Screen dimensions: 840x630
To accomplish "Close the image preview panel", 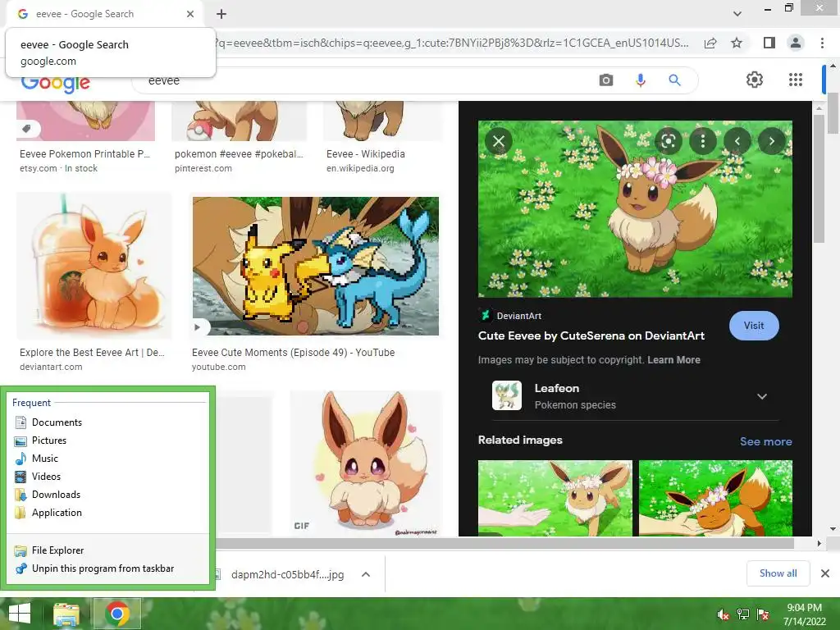I will pyautogui.click(x=498, y=141).
